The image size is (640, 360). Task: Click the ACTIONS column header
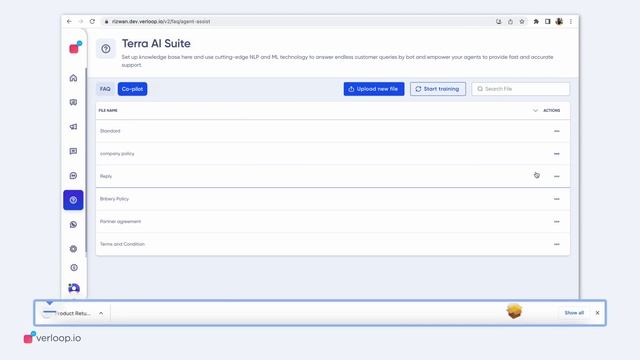tap(551, 111)
